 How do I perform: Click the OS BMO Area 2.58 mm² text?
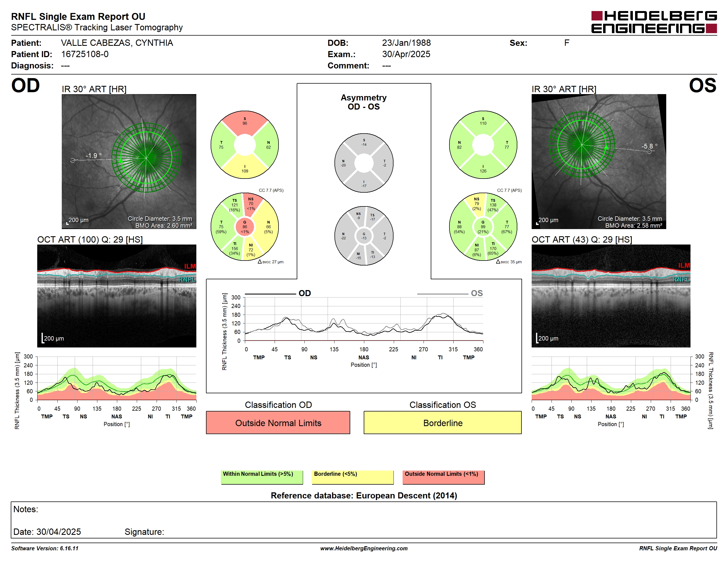[x=634, y=225]
